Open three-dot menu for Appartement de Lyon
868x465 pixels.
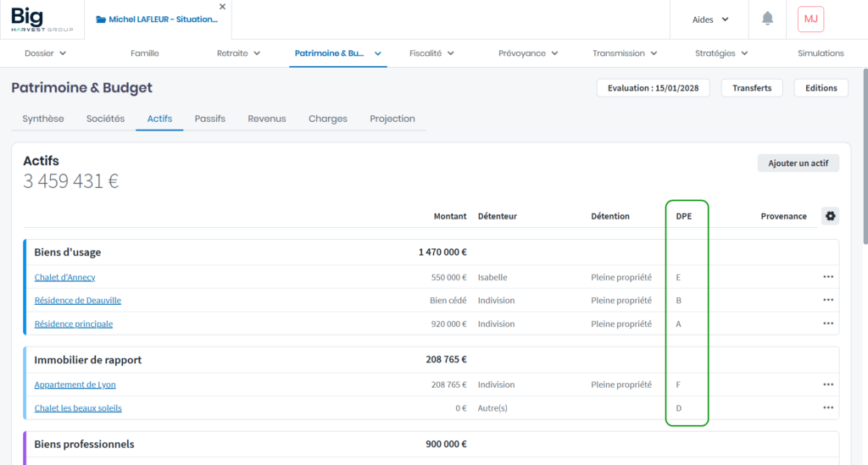coord(827,385)
